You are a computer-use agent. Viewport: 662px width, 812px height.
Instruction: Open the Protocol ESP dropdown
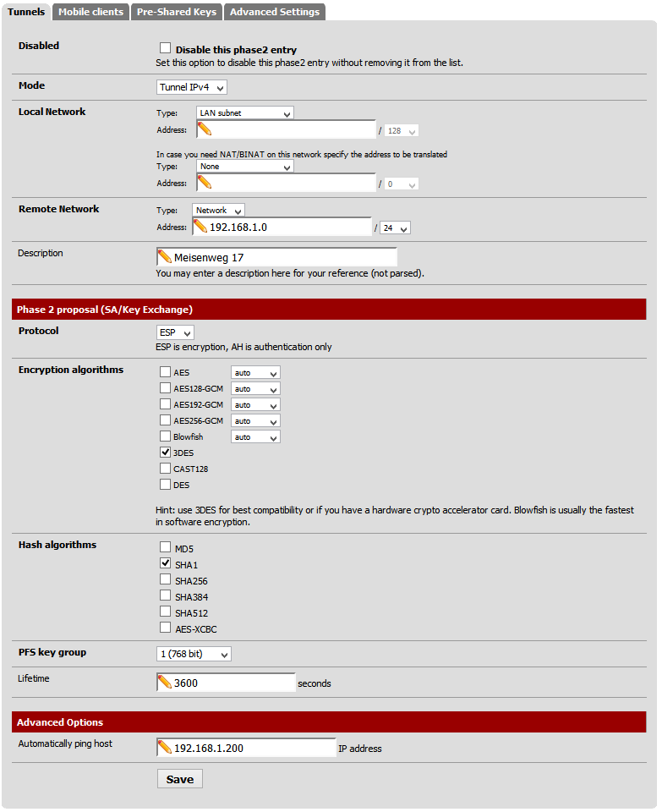(175, 332)
